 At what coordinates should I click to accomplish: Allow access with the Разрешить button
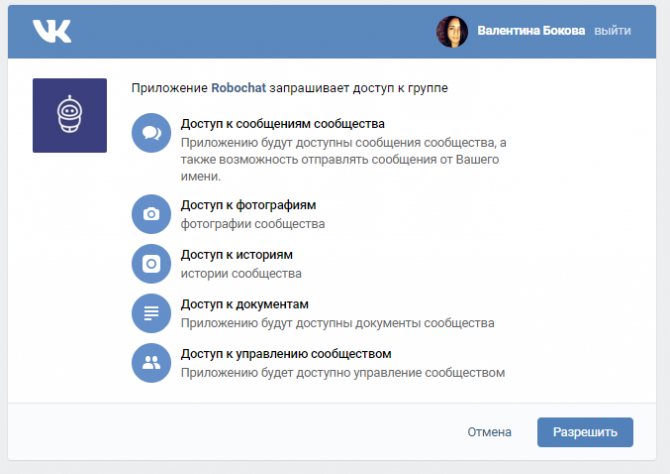(x=585, y=432)
